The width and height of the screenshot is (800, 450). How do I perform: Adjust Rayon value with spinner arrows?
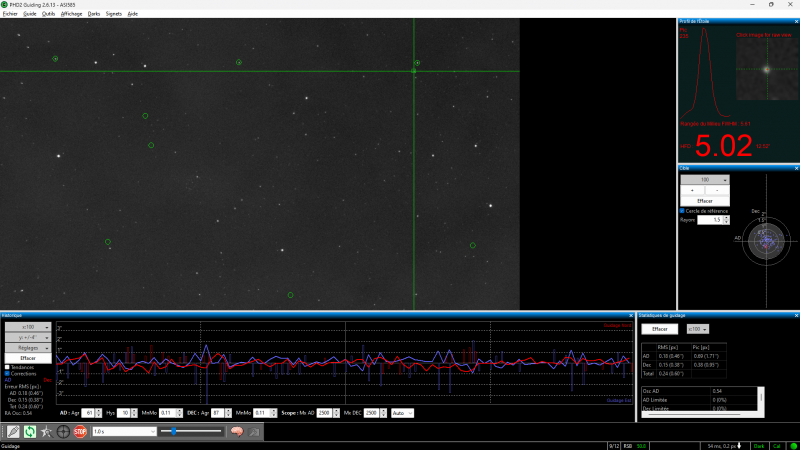tap(727, 220)
